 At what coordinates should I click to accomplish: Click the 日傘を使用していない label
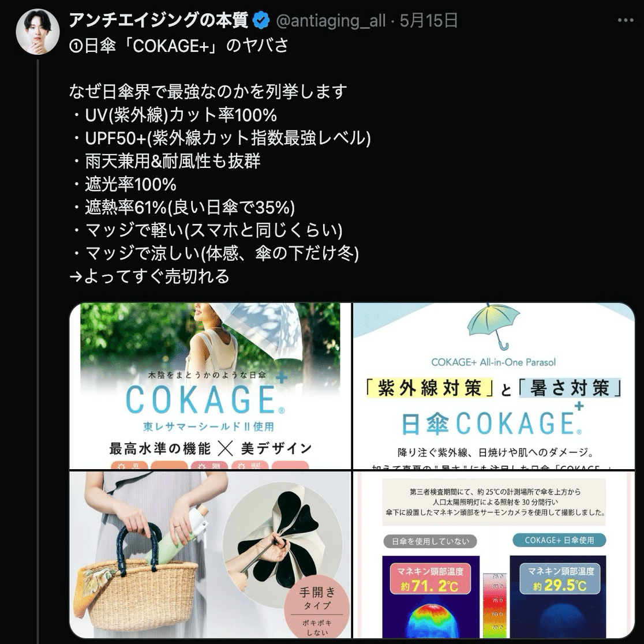(430, 541)
